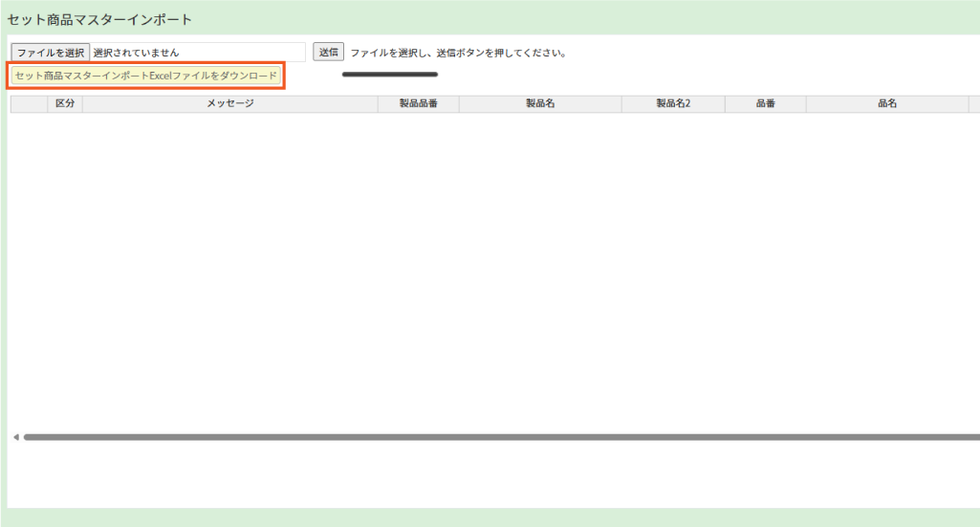Click the 選択されていません file name field
Image resolution: width=980 pixels, height=527 pixels.
pyautogui.click(x=196, y=53)
